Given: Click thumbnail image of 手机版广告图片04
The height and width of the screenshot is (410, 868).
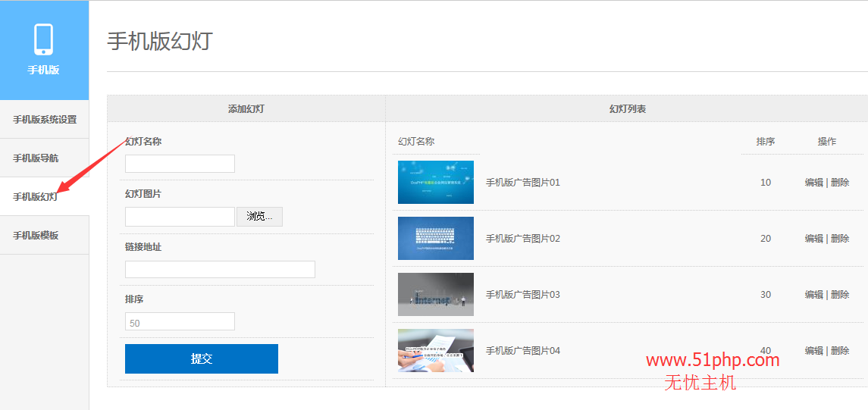Looking at the screenshot, I should click(435, 351).
